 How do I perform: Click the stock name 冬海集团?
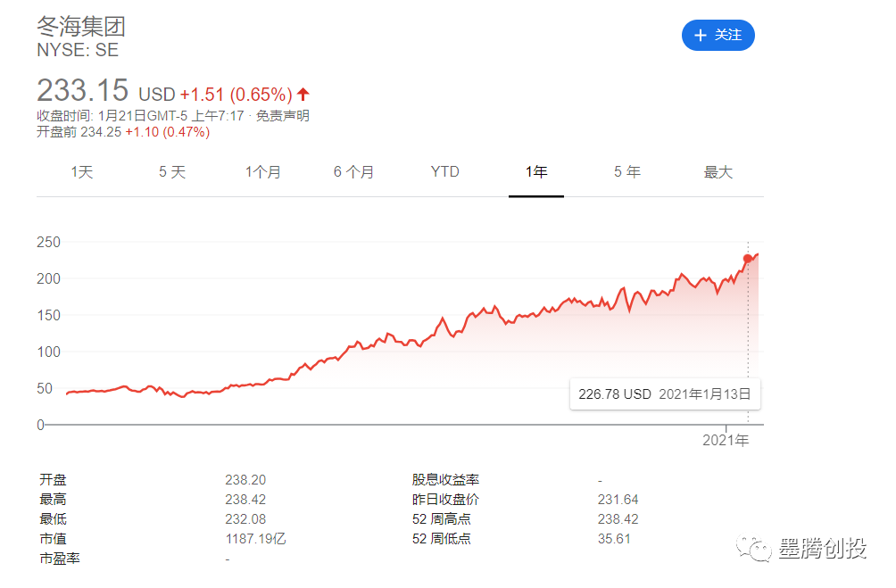81,26
